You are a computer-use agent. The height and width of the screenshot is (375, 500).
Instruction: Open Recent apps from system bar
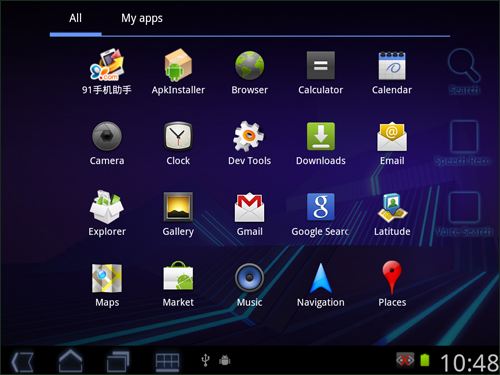[x=118, y=361]
